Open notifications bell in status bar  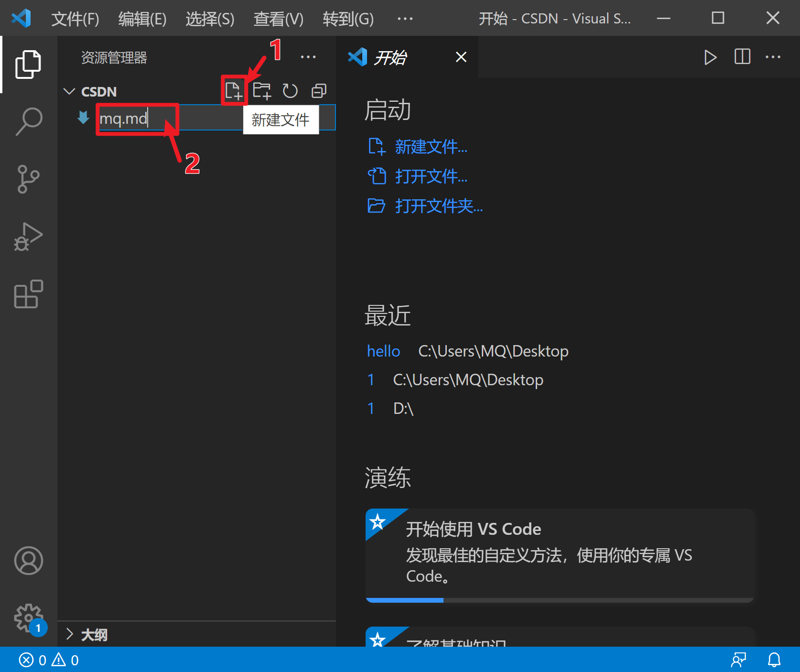click(x=774, y=660)
